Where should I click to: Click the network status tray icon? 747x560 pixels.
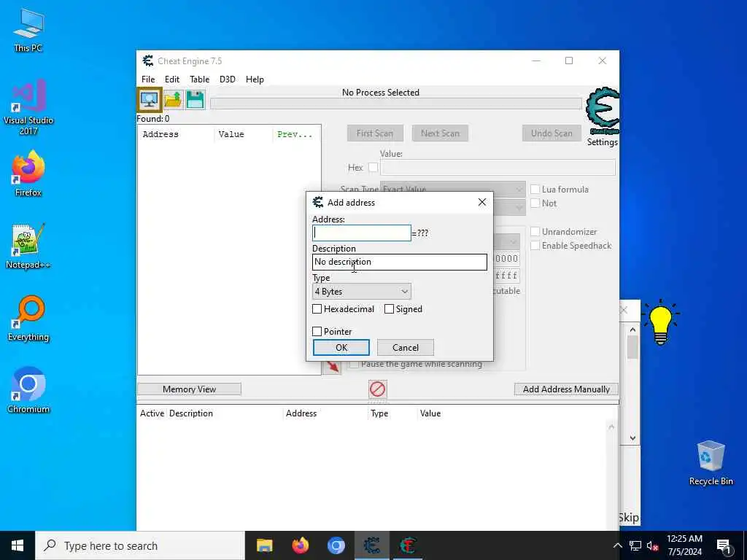coord(635,545)
